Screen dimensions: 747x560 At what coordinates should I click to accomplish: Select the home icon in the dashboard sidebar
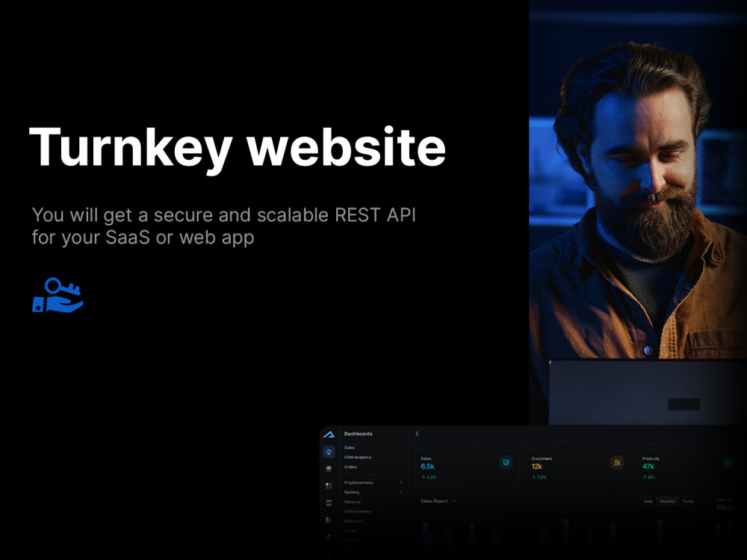tap(329, 452)
